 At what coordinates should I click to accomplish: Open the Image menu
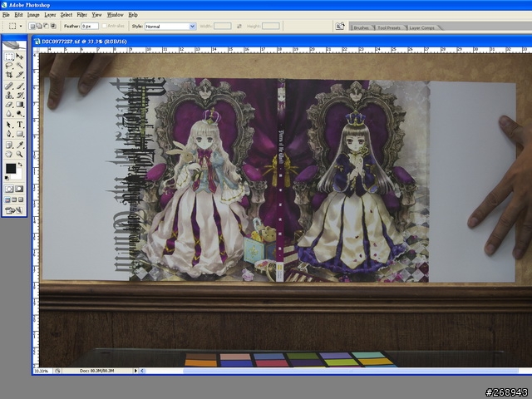click(33, 15)
